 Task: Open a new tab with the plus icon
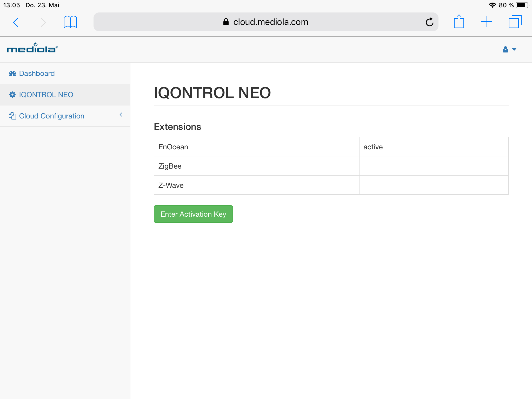(487, 22)
